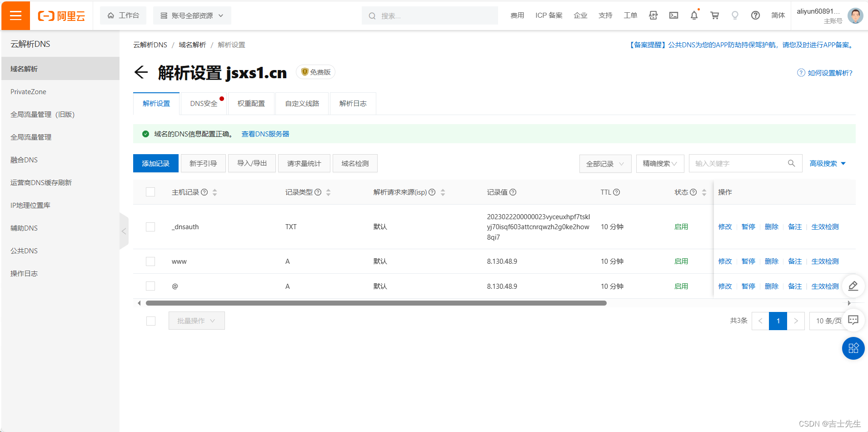This screenshot has height=432, width=868.
Task: Toggle the select-all header checkbox
Action: (150, 192)
